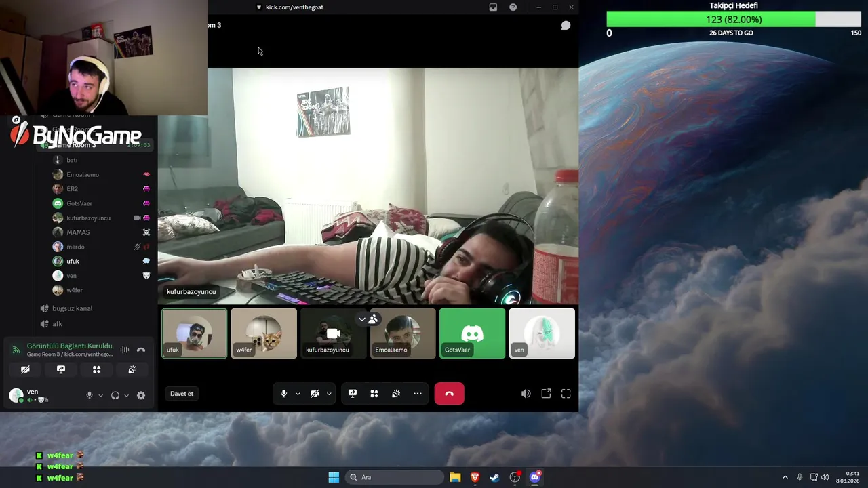Screen dimensions: 868x488
Task: Open Steam from the taskbar
Action: [495, 477]
